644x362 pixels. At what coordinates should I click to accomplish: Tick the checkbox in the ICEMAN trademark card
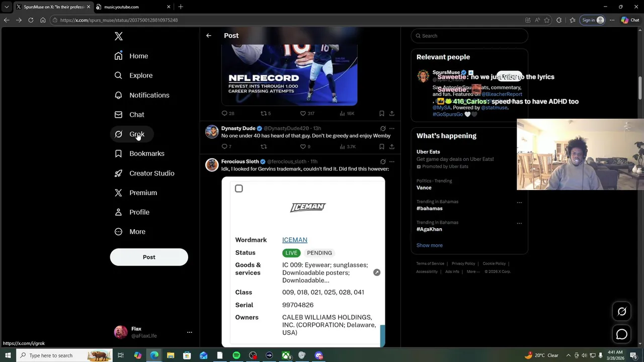[x=239, y=189]
